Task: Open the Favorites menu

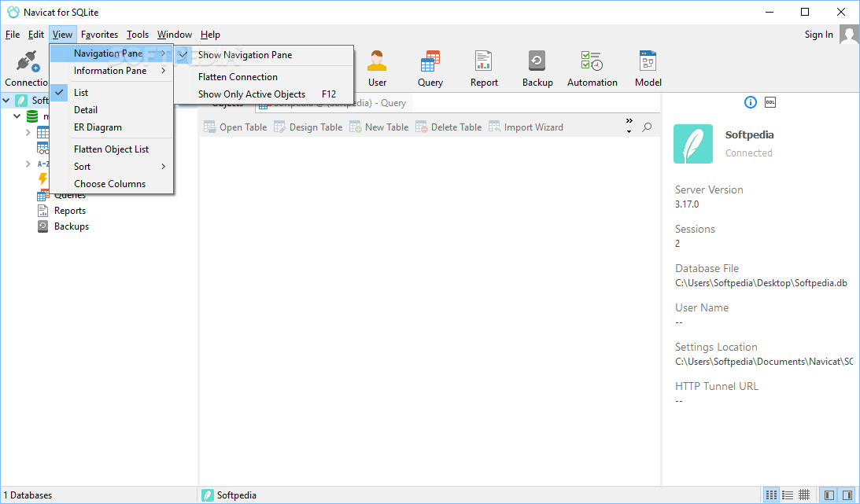Action: pos(99,35)
